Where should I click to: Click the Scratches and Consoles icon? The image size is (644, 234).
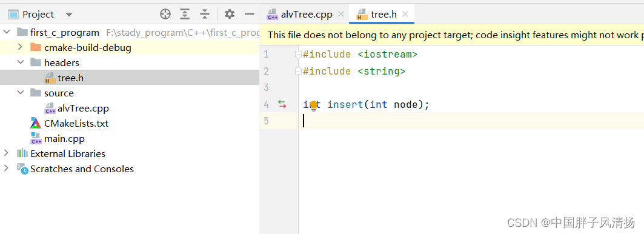coord(22,169)
